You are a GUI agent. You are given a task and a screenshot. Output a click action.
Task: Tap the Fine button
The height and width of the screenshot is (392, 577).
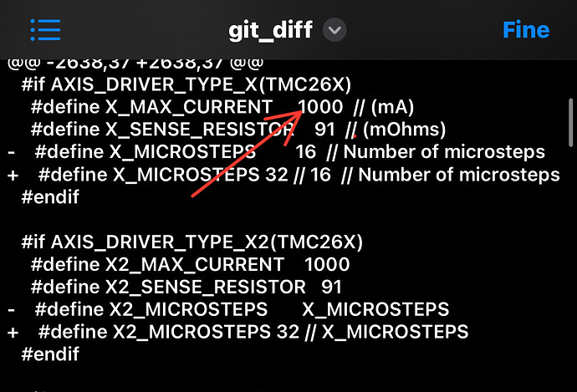526,30
